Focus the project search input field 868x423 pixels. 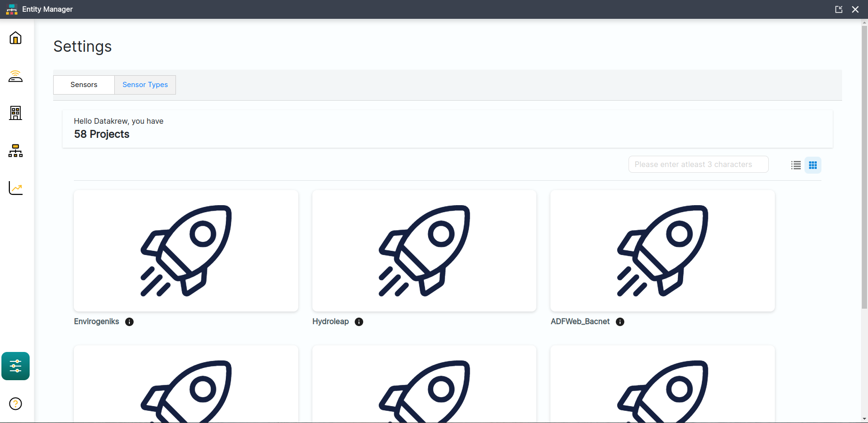[x=699, y=164]
